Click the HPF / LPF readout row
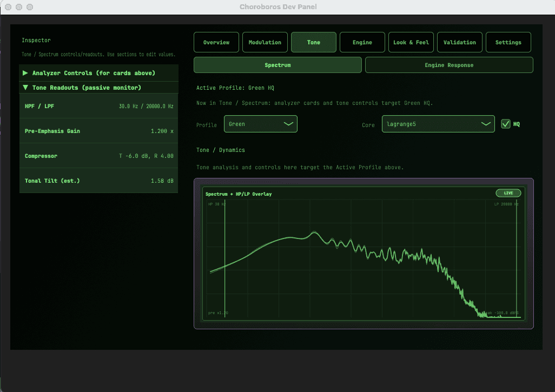 coord(98,106)
